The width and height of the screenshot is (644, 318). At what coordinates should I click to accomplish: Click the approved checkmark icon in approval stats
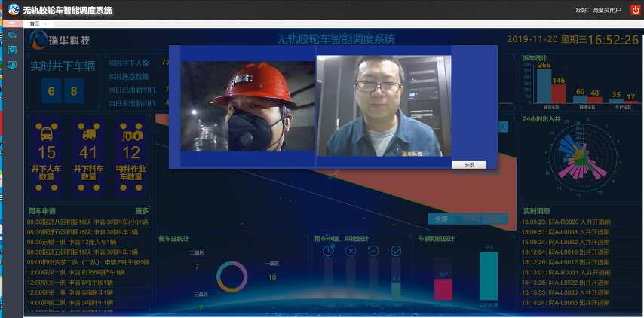click(396, 251)
